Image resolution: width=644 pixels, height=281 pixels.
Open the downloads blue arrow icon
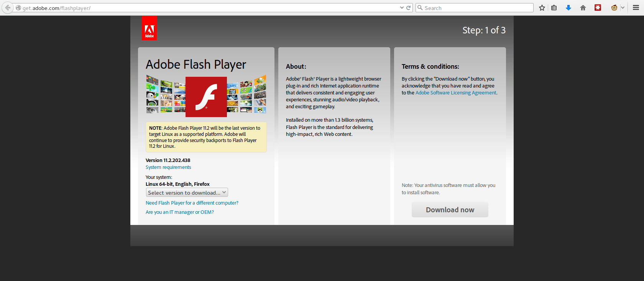tap(568, 8)
